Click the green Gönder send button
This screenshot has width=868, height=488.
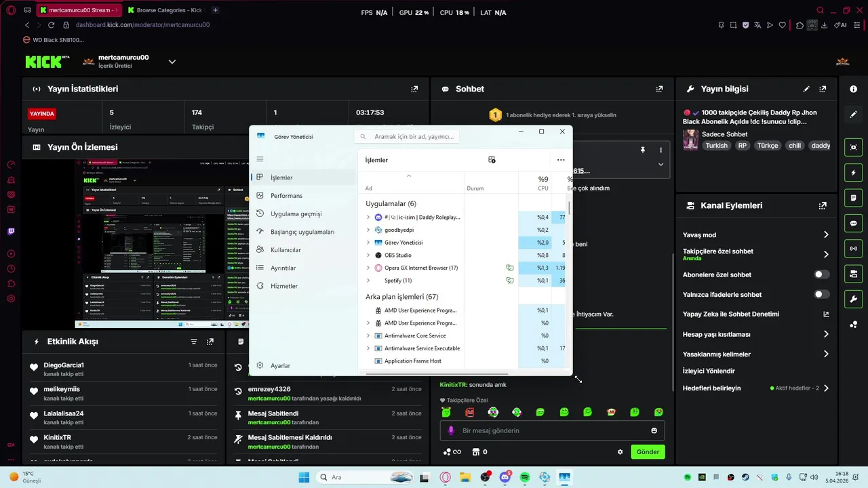tap(648, 452)
